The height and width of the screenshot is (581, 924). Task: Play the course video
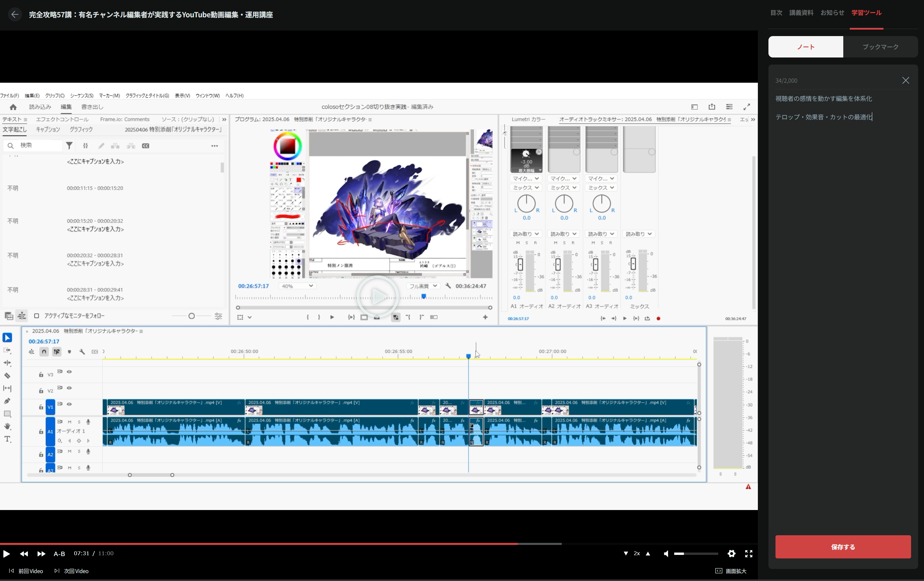pyautogui.click(x=6, y=553)
